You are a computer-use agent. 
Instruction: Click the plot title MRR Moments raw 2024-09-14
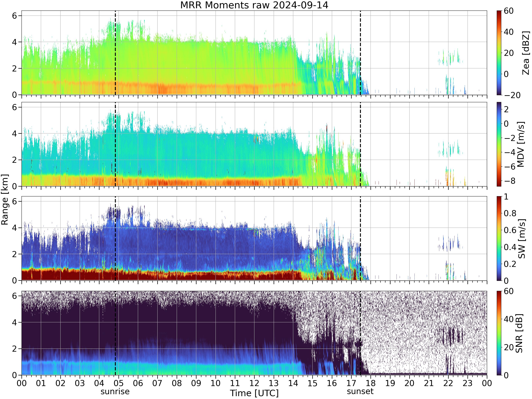pyautogui.click(x=254, y=5)
